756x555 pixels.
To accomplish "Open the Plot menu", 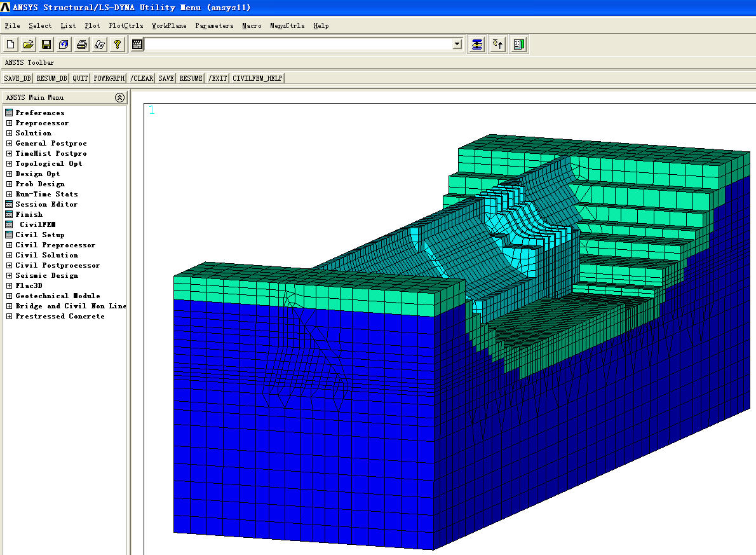I will pos(92,26).
